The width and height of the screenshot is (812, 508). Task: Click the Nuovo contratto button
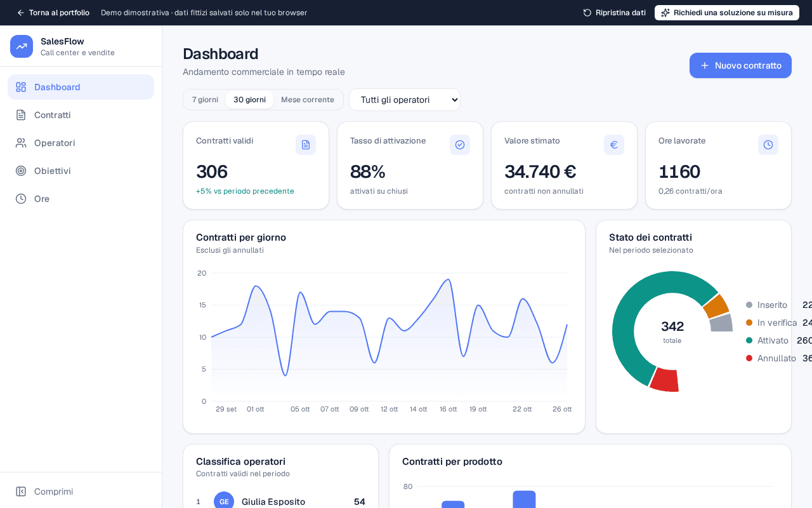(740, 65)
